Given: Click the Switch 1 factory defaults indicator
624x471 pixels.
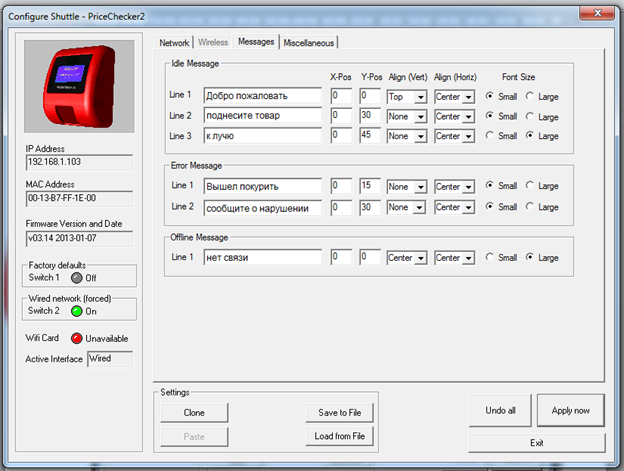Looking at the screenshot, I should (x=76, y=278).
